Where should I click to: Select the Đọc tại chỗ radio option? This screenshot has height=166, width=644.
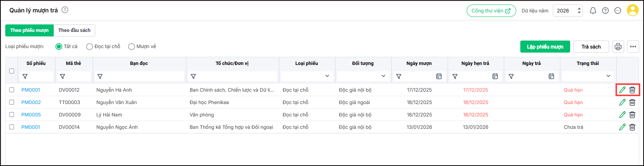(90, 47)
